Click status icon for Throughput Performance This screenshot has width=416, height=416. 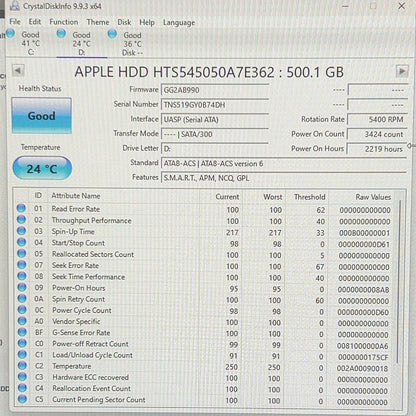tap(21, 220)
